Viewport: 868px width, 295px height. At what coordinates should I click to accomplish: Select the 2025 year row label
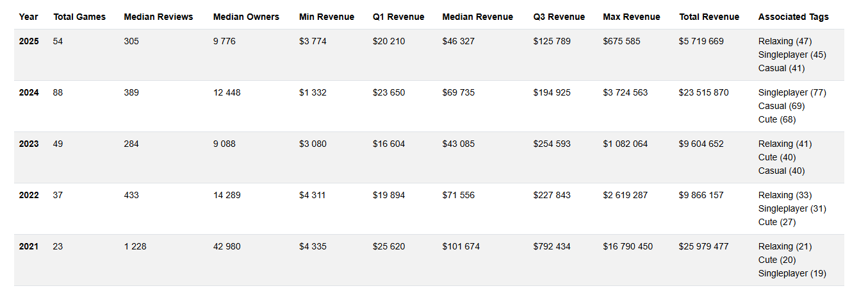tap(29, 41)
